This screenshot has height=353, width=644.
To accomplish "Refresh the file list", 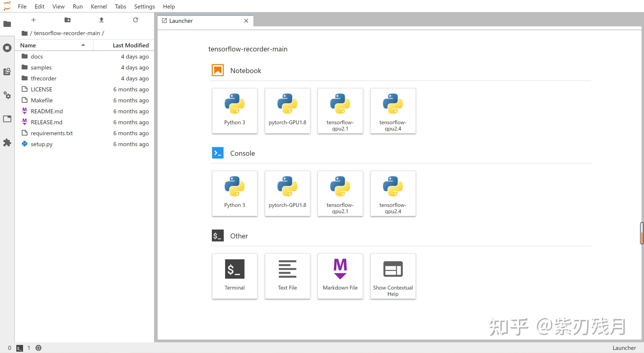I will tap(136, 20).
